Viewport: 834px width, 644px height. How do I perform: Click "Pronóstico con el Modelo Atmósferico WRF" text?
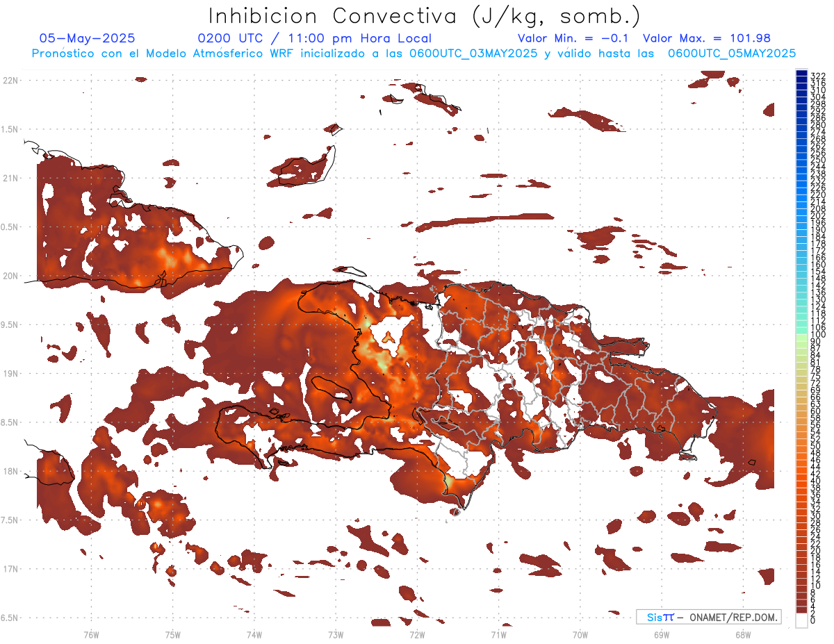click(163, 53)
